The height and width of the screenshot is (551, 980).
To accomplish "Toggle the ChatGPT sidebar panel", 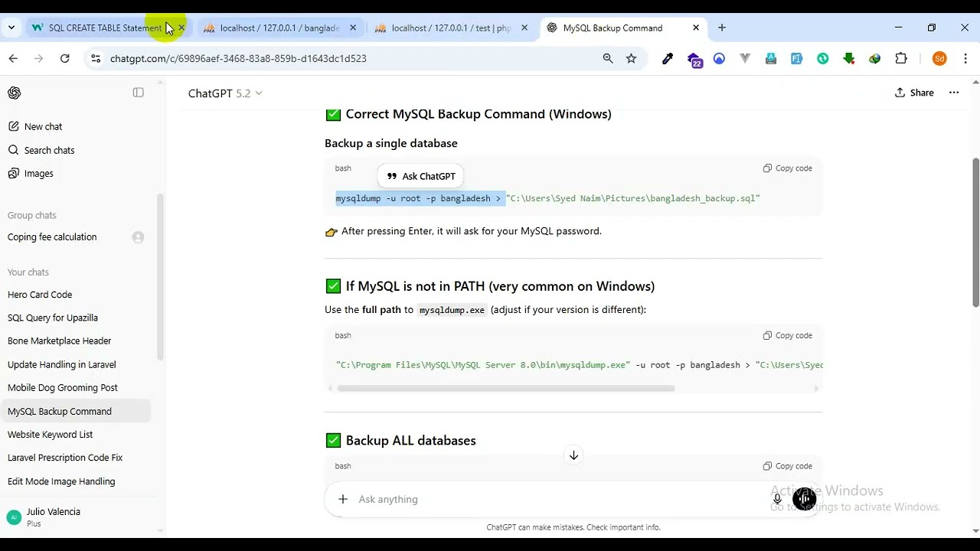I will click(138, 93).
